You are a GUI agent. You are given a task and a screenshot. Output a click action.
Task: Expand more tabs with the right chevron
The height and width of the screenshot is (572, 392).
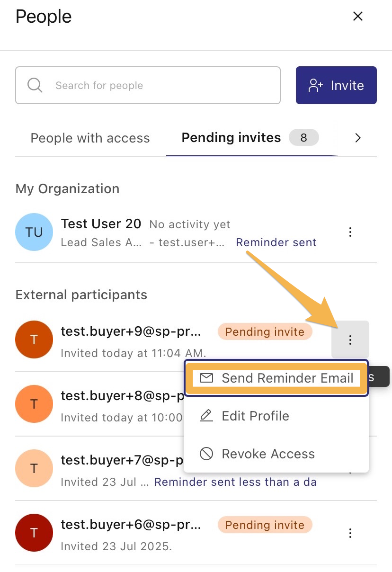[x=357, y=138]
